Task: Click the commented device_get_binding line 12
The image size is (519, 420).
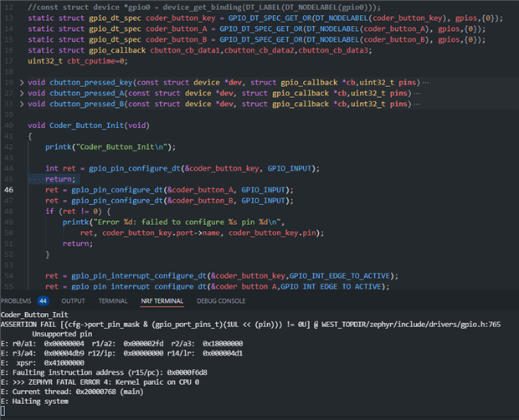Action: click(x=204, y=8)
